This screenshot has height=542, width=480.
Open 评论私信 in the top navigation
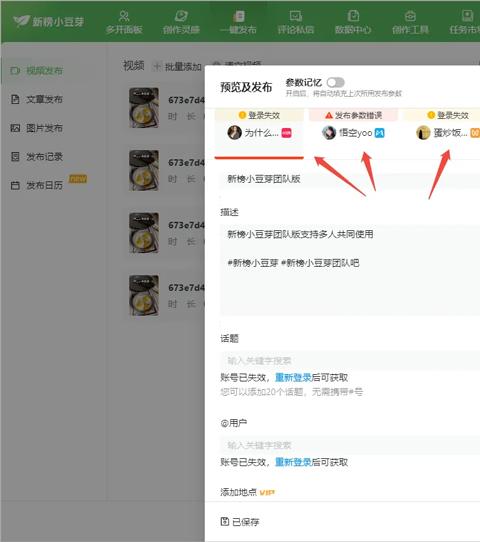pos(296,22)
